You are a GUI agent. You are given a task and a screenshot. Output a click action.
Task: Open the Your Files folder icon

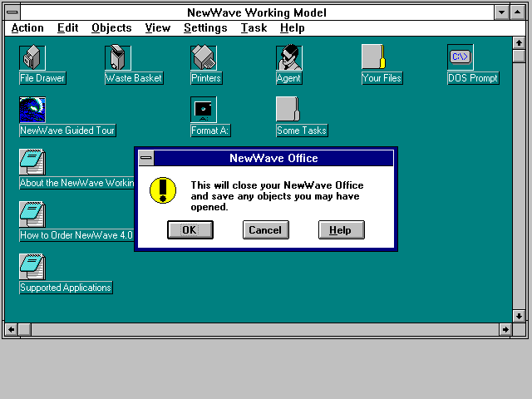375,57
